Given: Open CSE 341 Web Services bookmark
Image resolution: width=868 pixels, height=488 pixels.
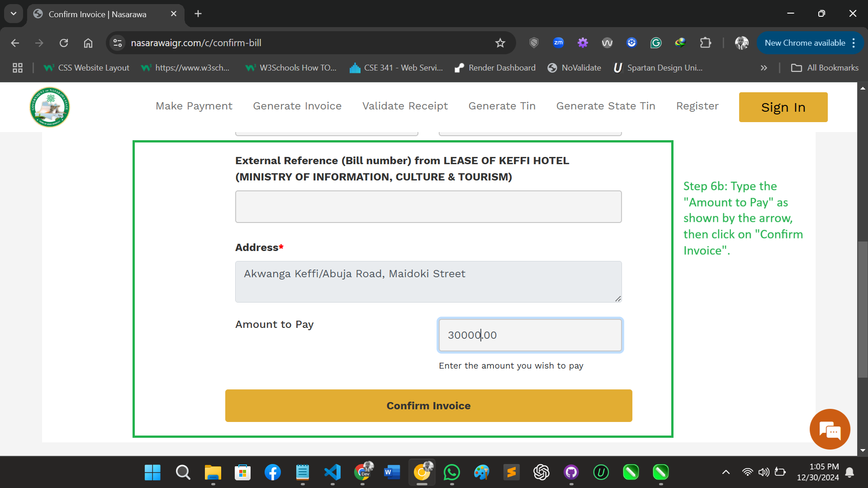Looking at the screenshot, I should click(x=396, y=68).
